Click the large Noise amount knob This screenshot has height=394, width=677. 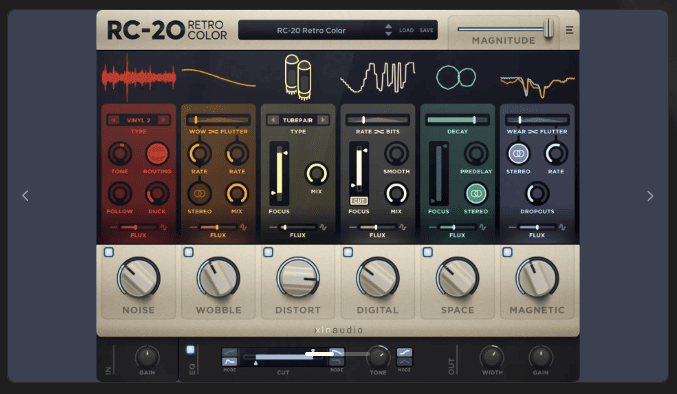(138, 278)
